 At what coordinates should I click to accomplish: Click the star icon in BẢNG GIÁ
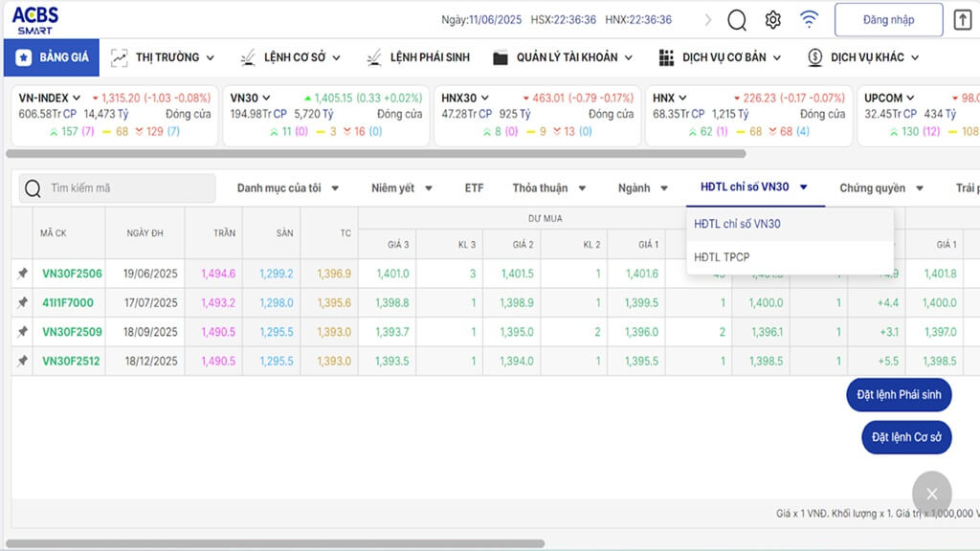pos(24,57)
